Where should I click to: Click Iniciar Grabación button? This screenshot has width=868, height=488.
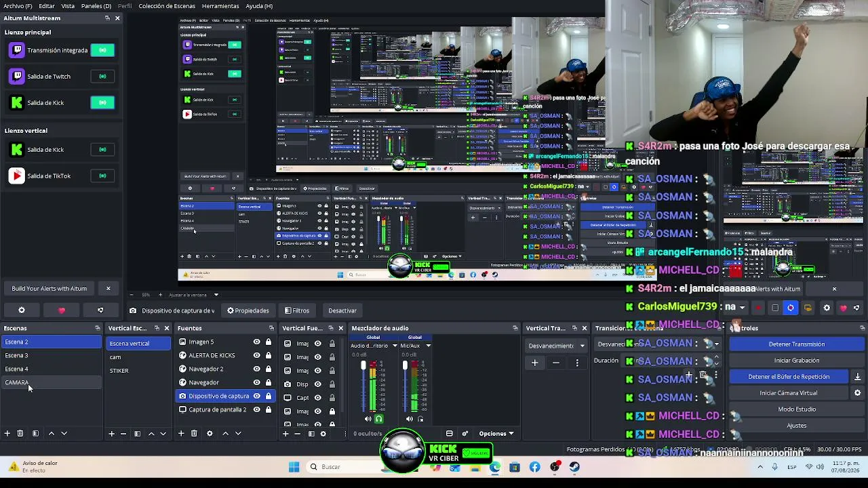(x=796, y=361)
